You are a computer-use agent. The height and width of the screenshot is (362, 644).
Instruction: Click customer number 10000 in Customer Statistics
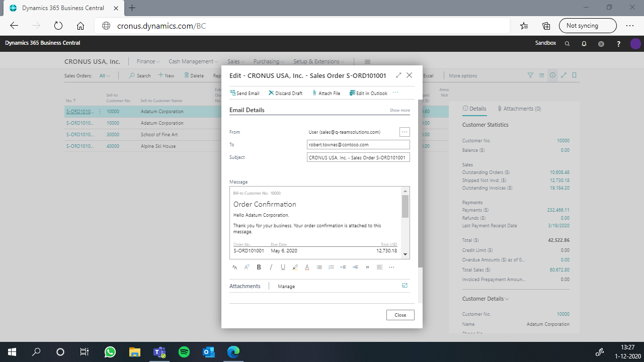pos(563,141)
